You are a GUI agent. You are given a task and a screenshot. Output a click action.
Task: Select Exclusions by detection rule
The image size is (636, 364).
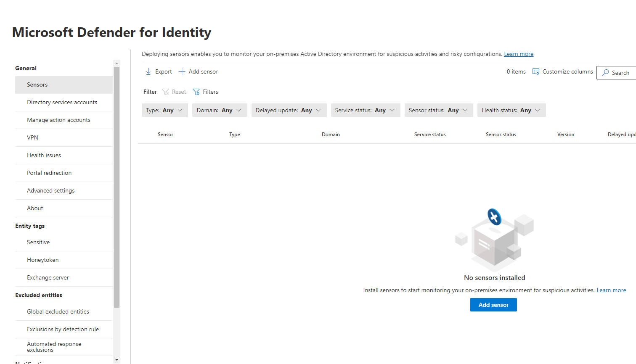(x=64, y=330)
